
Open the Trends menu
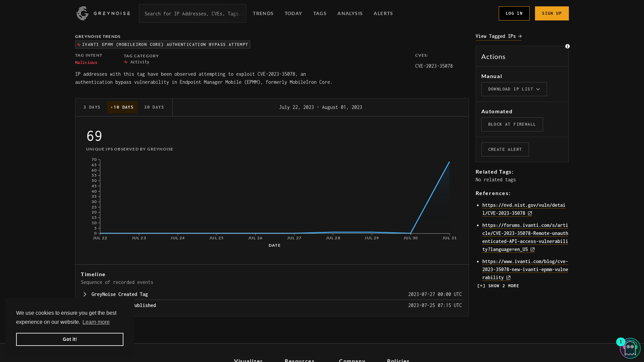[x=263, y=13]
